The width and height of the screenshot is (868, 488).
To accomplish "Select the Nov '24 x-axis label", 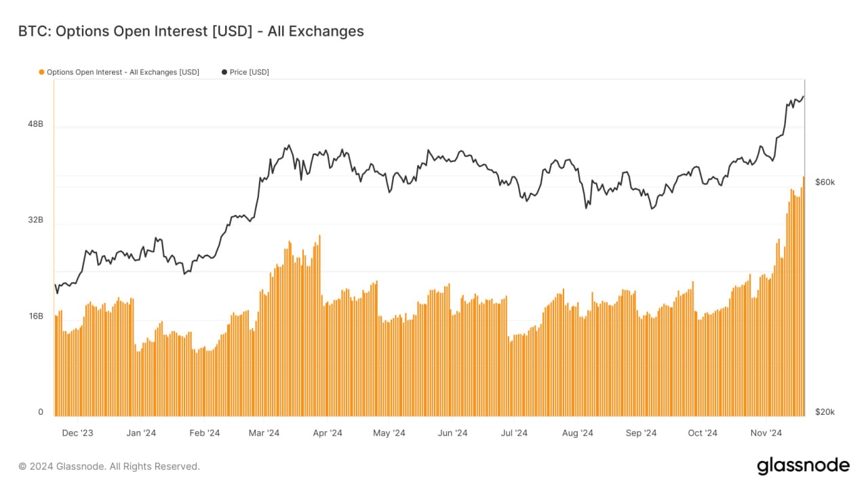I will point(767,433).
